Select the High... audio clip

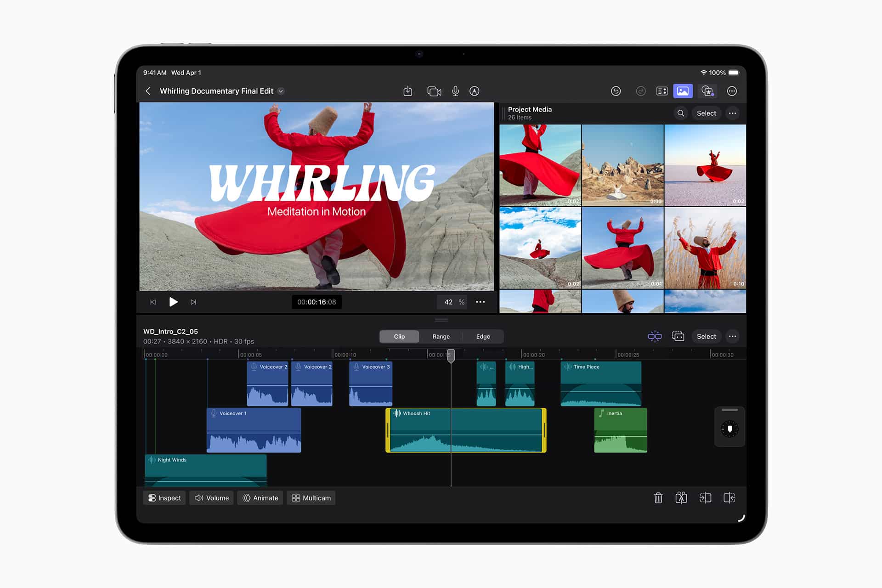tap(520, 384)
